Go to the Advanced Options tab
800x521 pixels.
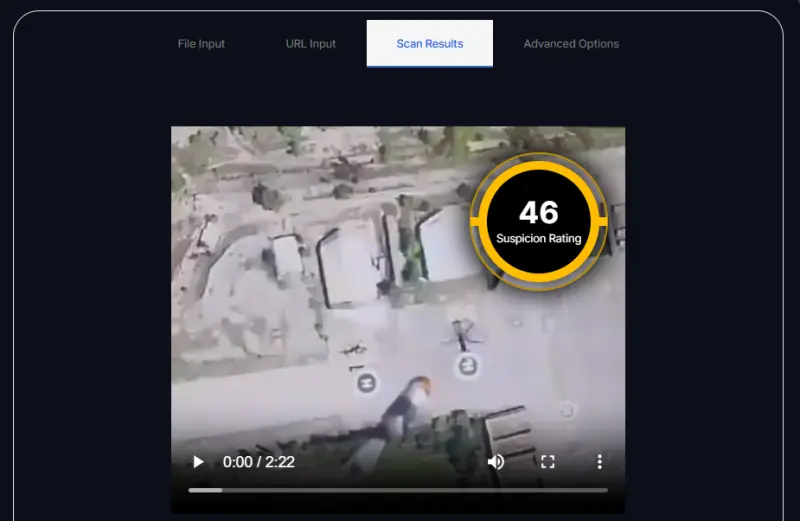571,44
